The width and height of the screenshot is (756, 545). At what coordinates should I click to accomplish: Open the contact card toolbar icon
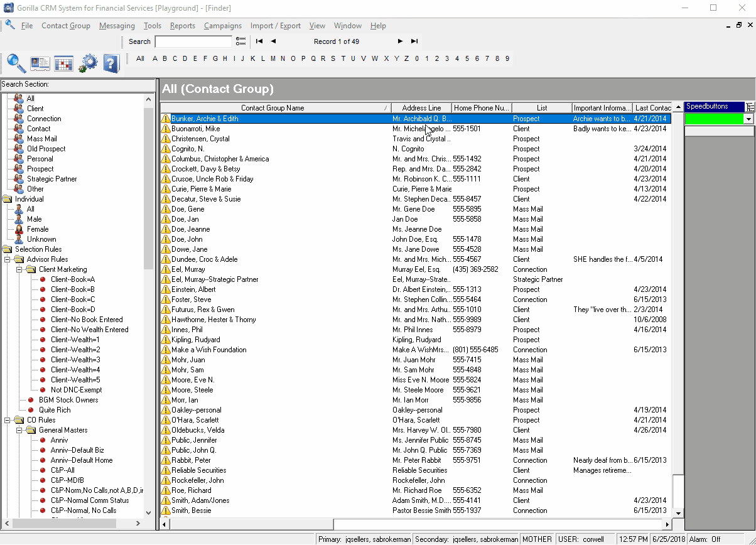(40, 63)
